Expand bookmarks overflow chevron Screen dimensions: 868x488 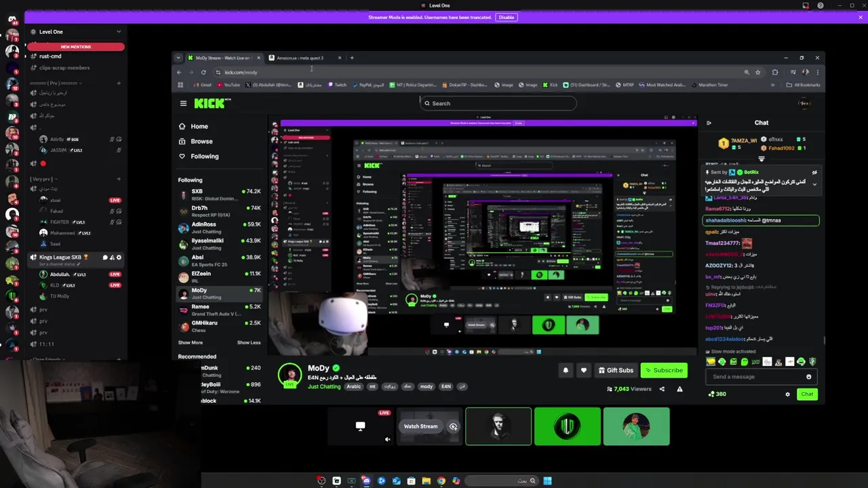[773, 85]
